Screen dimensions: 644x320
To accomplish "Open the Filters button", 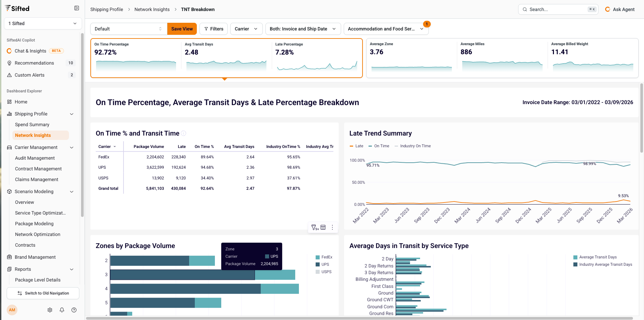I will [x=214, y=29].
